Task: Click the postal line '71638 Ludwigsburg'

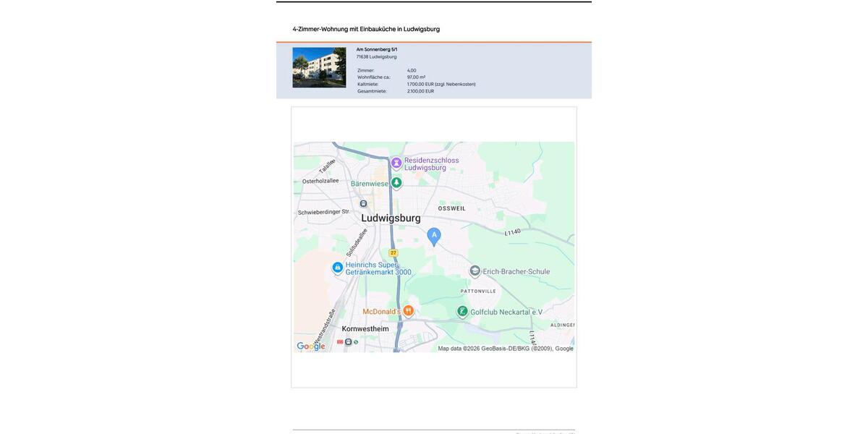Action: point(376,56)
